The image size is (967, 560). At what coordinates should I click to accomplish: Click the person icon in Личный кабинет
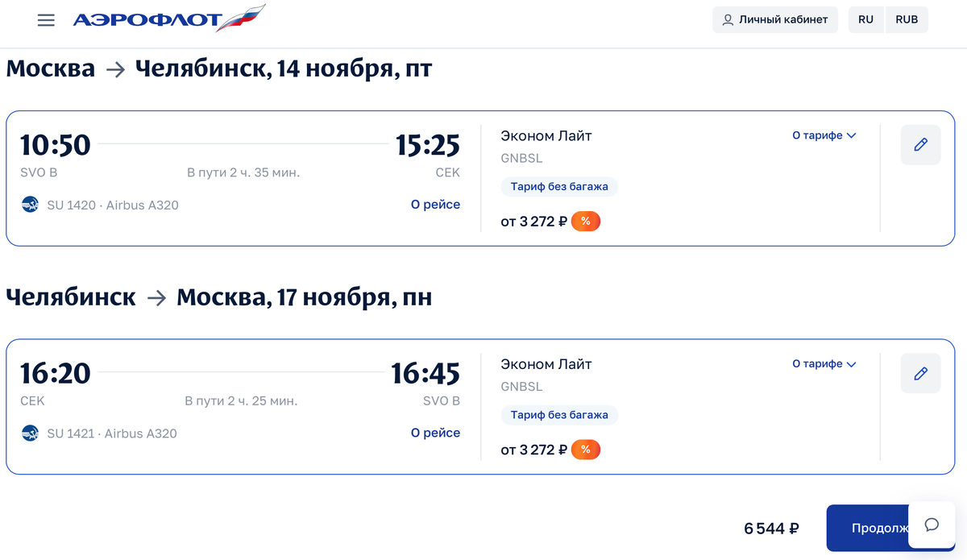[726, 19]
